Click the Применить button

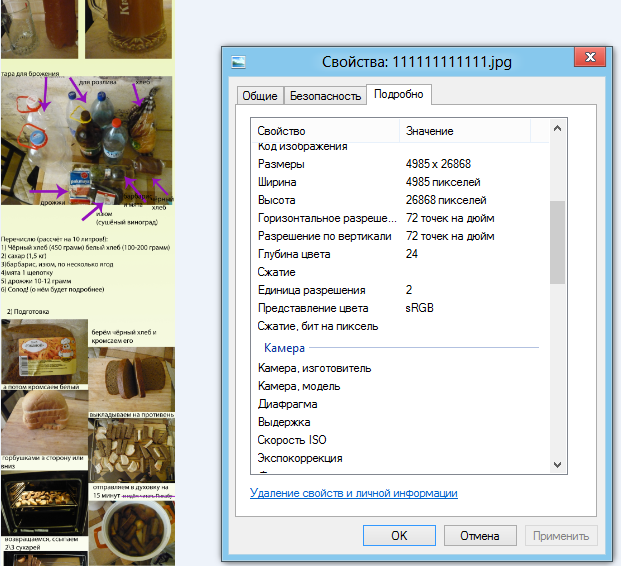(561, 536)
